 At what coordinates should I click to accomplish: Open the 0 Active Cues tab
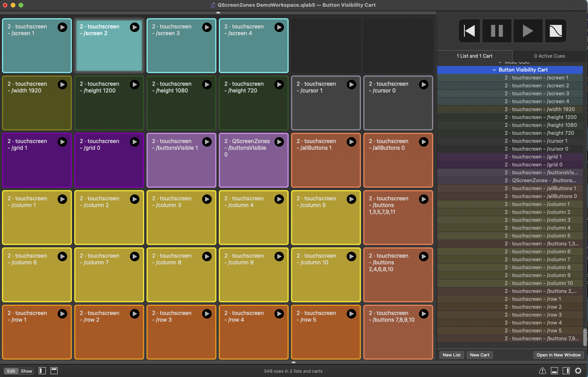[549, 56]
